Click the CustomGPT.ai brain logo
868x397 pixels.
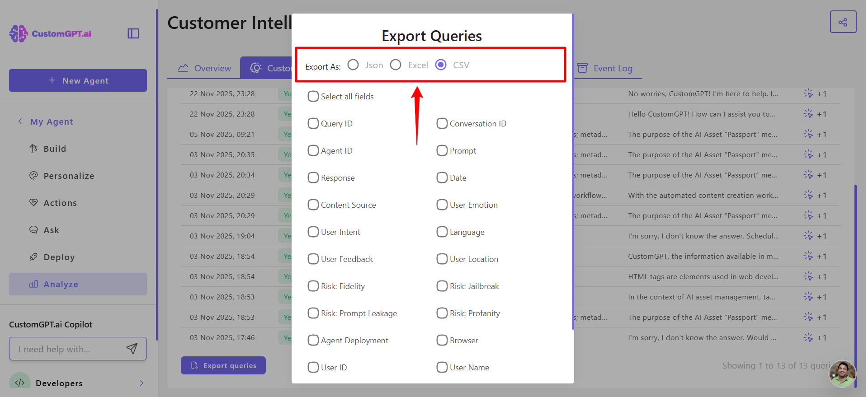coord(19,33)
